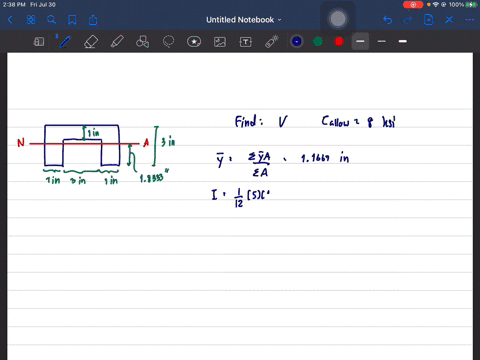Tap the gray floating assistive touch button

point(338,19)
